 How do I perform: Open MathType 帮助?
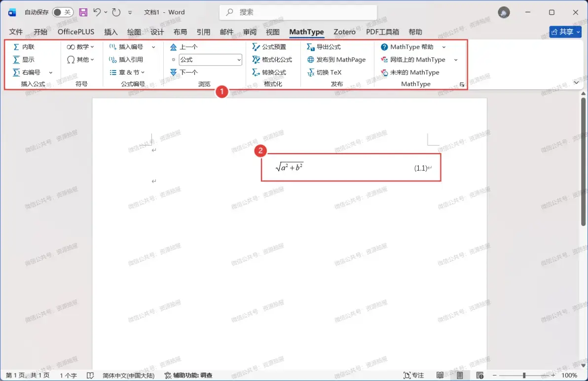407,47
